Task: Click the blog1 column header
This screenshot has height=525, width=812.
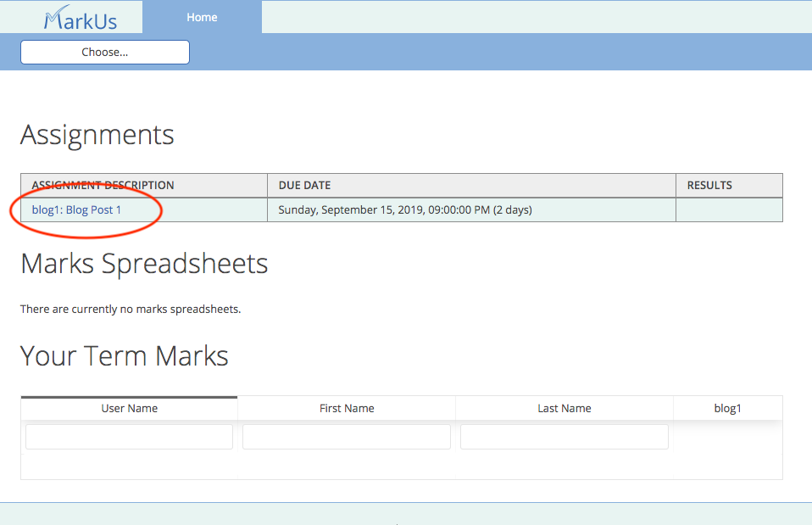Action: click(x=727, y=409)
